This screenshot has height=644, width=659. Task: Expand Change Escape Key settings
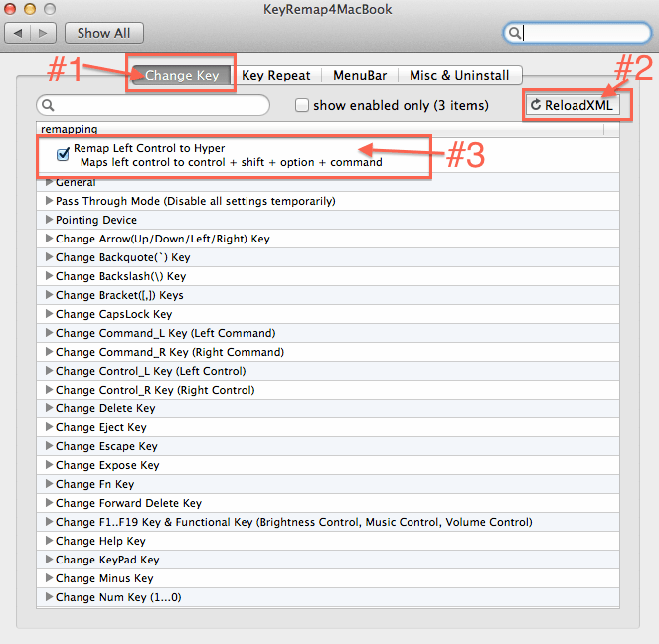coord(48,446)
